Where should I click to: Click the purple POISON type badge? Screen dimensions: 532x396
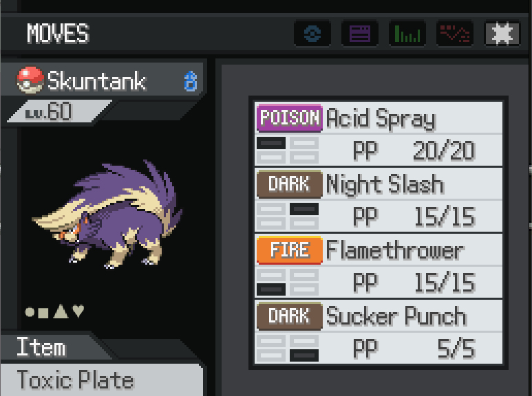point(290,118)
